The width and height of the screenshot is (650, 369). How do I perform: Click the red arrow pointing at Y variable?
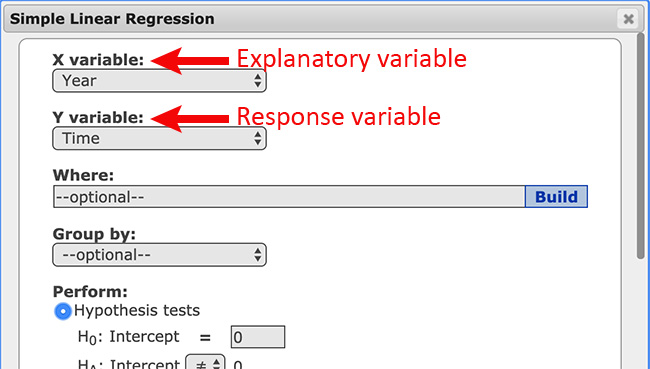tap(190, 119)
